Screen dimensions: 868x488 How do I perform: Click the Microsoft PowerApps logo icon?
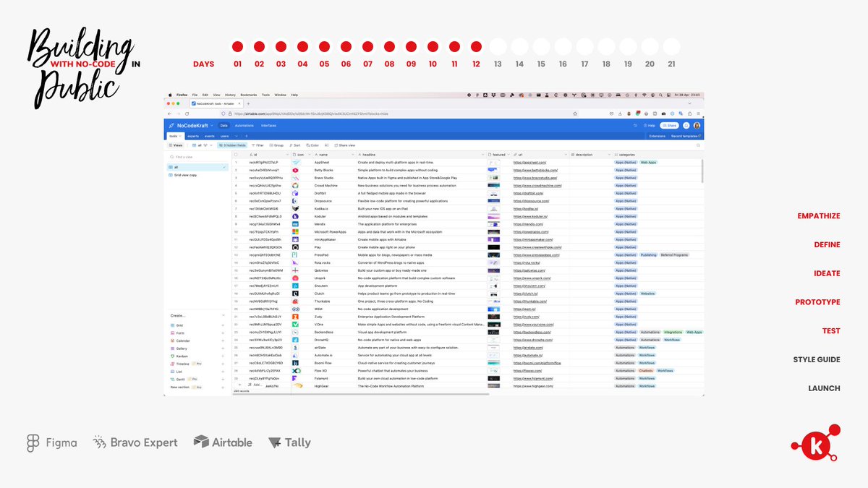coord(295,232)
